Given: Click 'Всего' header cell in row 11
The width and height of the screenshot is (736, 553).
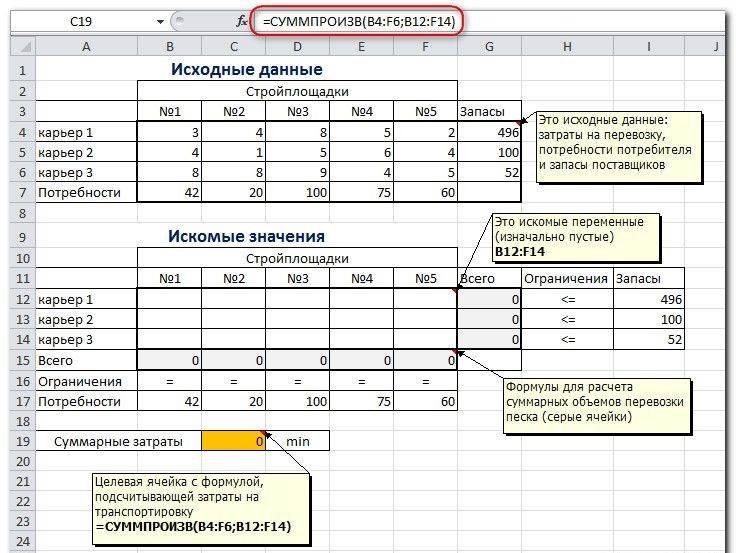Looking at the screenshot, I should (x=489, y=278).
